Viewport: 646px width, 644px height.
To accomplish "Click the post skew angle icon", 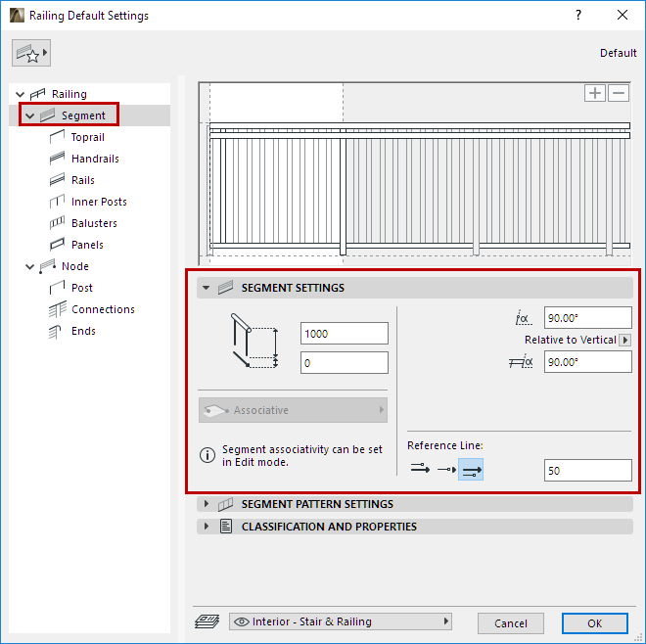I will point(521,362).
